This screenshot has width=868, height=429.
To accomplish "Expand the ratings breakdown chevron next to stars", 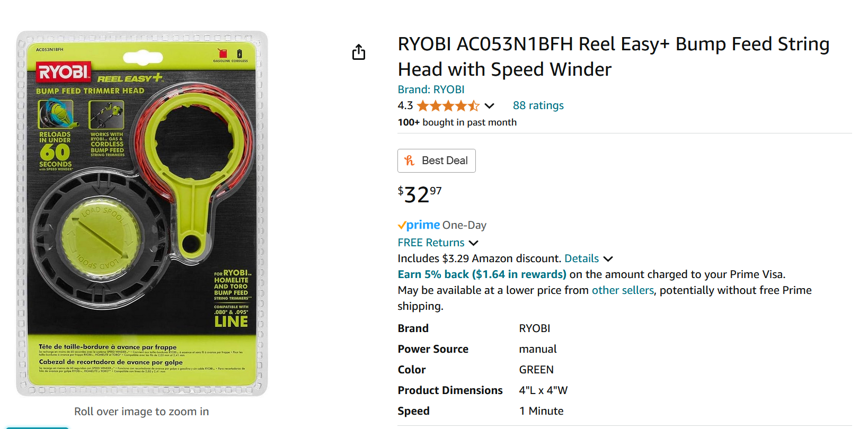I will click(490, 106).
